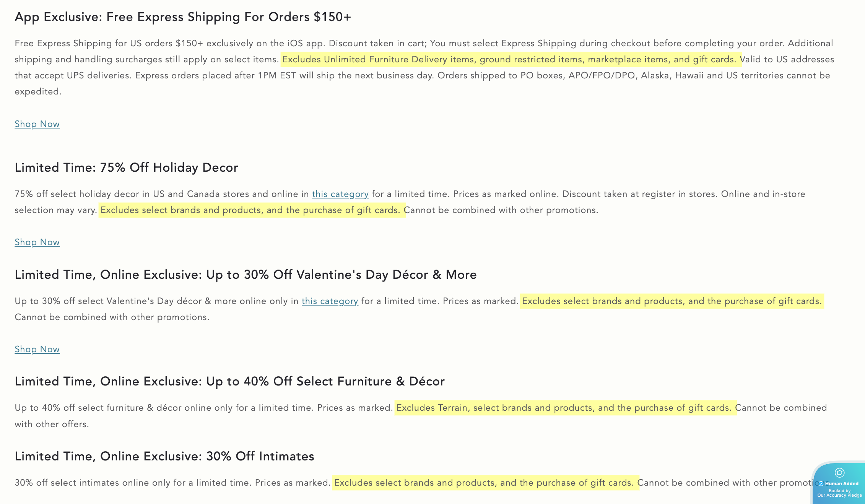865x504 pixels.
Task: Open Shop Now under Free Express Shipping
Action: [37, 124]
